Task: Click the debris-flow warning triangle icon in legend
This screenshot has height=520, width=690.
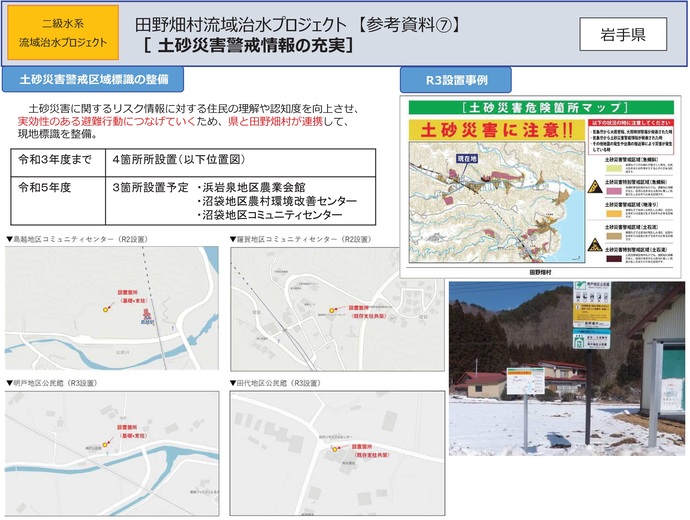Action: 595,244
